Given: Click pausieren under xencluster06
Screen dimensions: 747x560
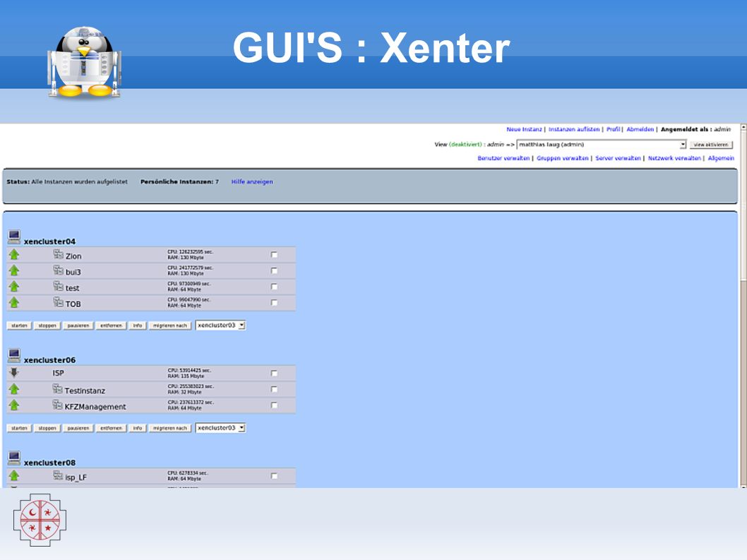Looking at the screenshot, I should click(x=78, y=429).
